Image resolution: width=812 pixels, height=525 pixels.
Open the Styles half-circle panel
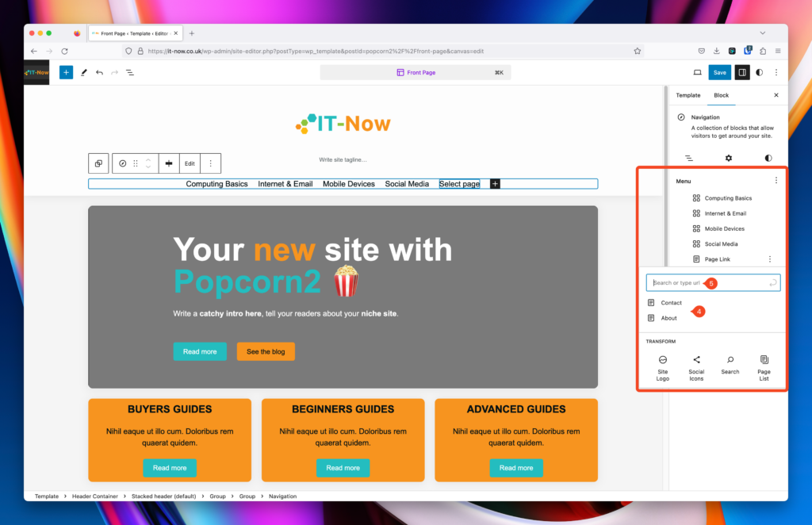(x=759, y=72)
